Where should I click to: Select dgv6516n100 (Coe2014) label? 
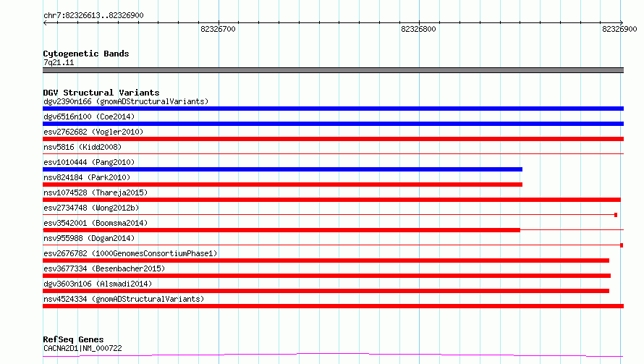[x=89, y=117]
